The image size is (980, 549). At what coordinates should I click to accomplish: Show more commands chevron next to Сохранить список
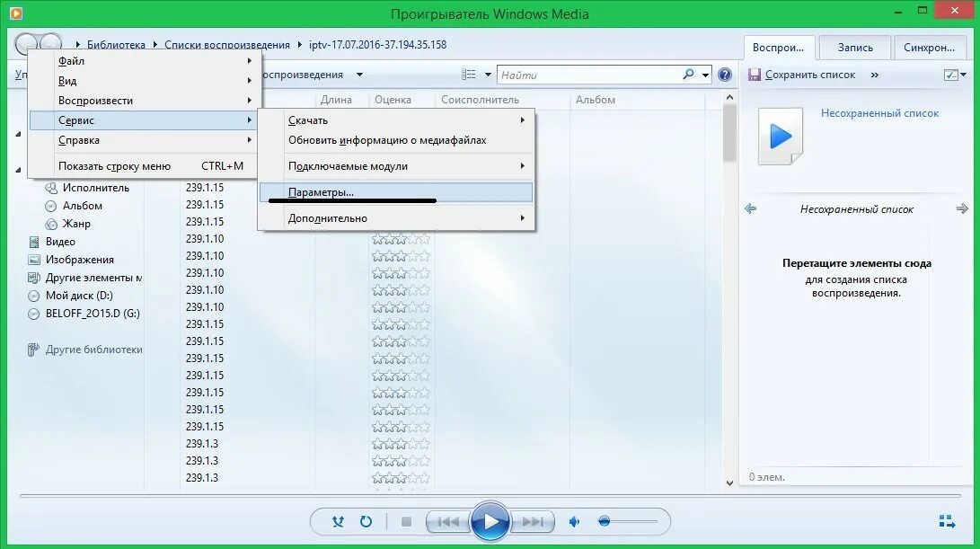pyautogui.click(x=874, y=75)
